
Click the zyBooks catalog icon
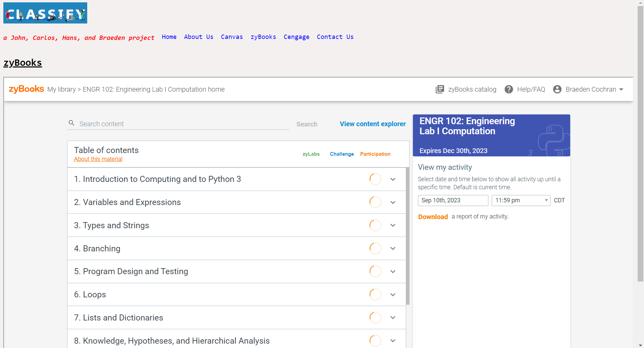click(440, 89)
